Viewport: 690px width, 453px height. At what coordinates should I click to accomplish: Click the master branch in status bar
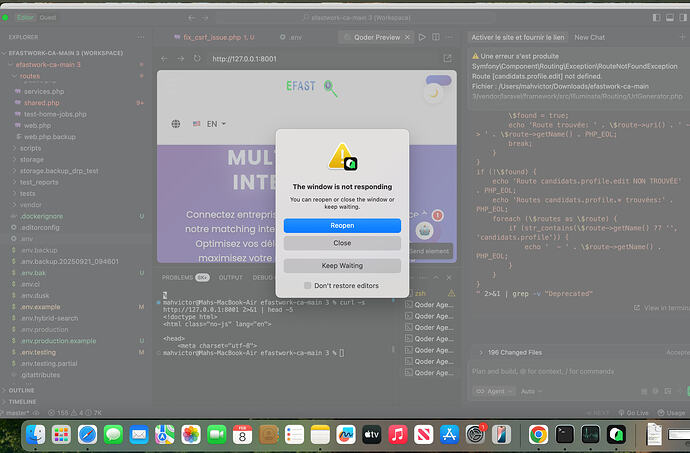coord(18,413)
